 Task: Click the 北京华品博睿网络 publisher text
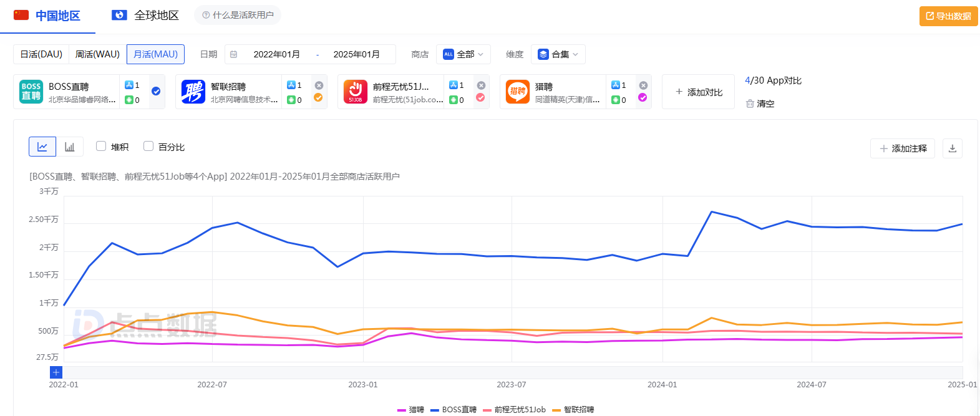[x=82, y=100]
